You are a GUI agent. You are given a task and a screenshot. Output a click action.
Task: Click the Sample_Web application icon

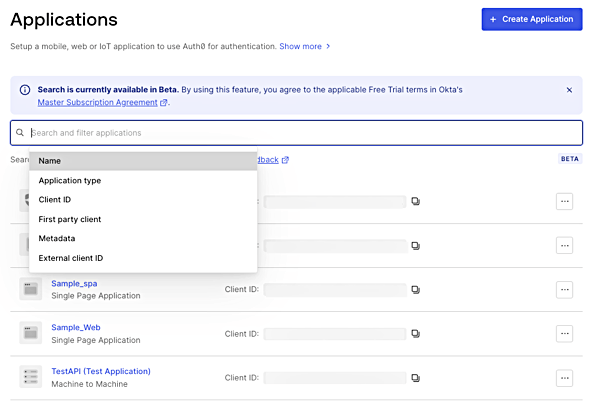coord(31,333)
